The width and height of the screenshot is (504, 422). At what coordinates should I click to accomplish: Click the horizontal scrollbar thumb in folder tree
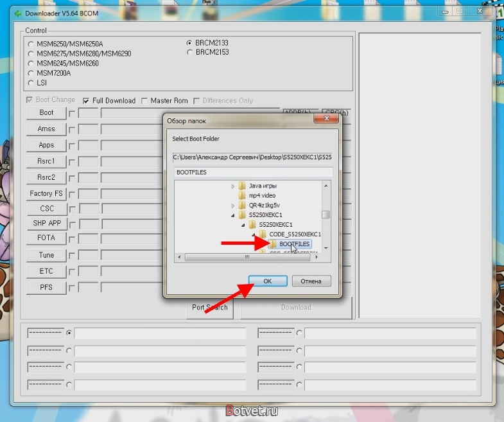coord(247,257)
